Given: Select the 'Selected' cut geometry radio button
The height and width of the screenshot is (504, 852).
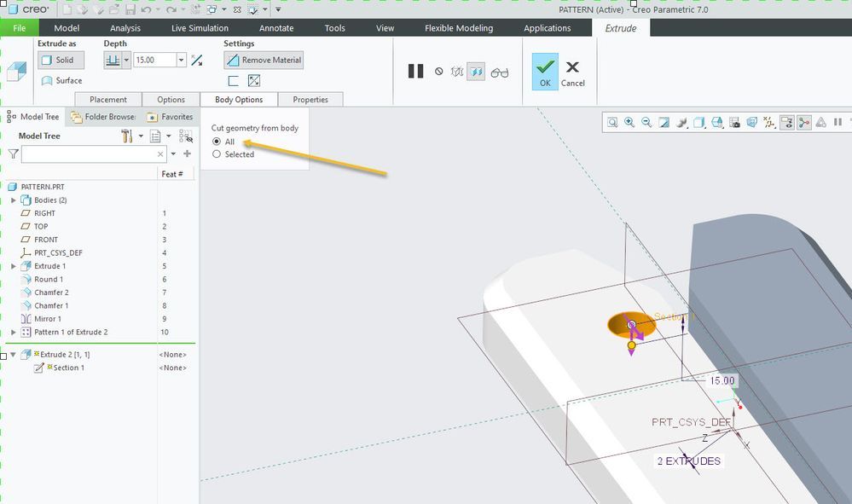Looking at the screenshot, I should click(x=217, y=154).
